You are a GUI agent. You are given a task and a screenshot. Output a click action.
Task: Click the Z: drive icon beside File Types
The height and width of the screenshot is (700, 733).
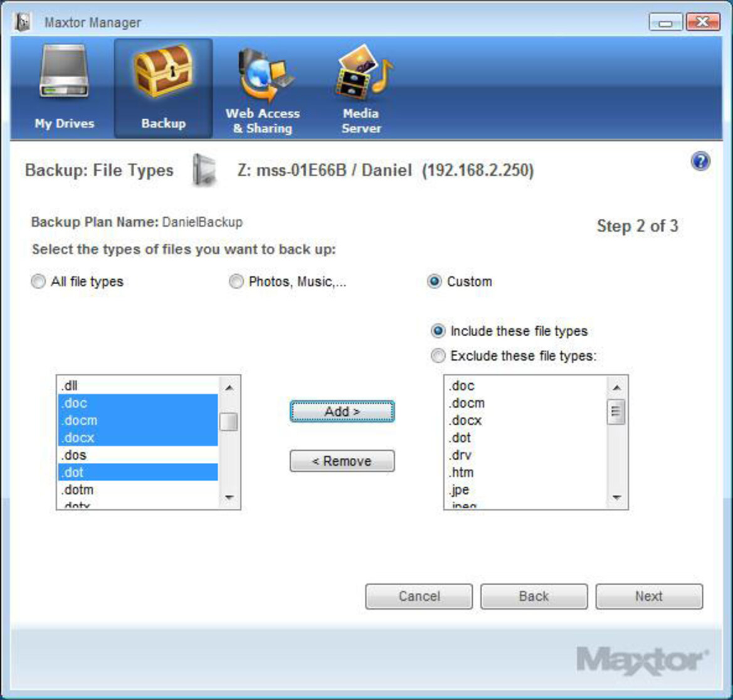pyautogui.click(x=204, y=171)
